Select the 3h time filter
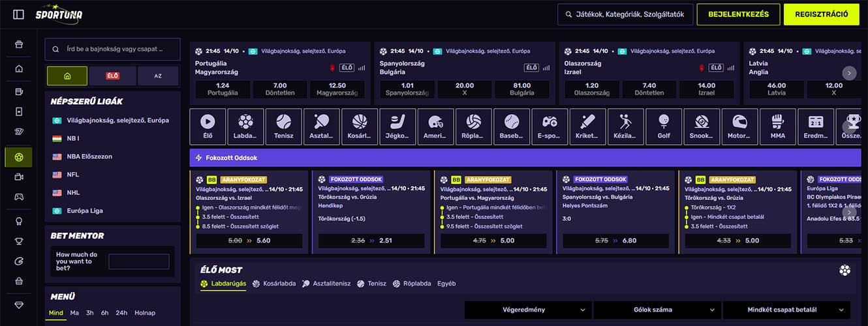This screenshot has height=326, width=868. (x=90, y=313)
